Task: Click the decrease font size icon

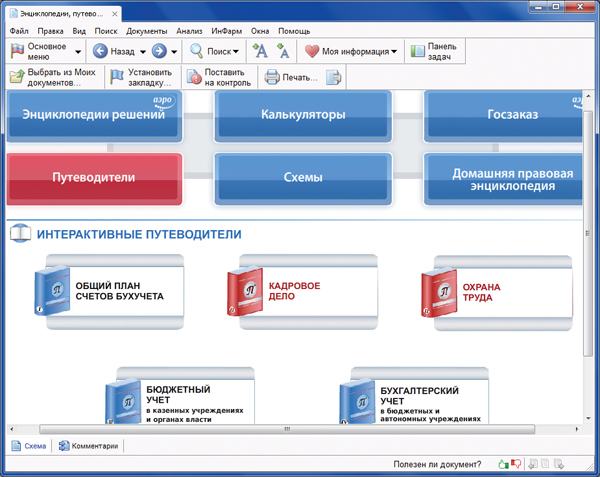Action: 283,51
